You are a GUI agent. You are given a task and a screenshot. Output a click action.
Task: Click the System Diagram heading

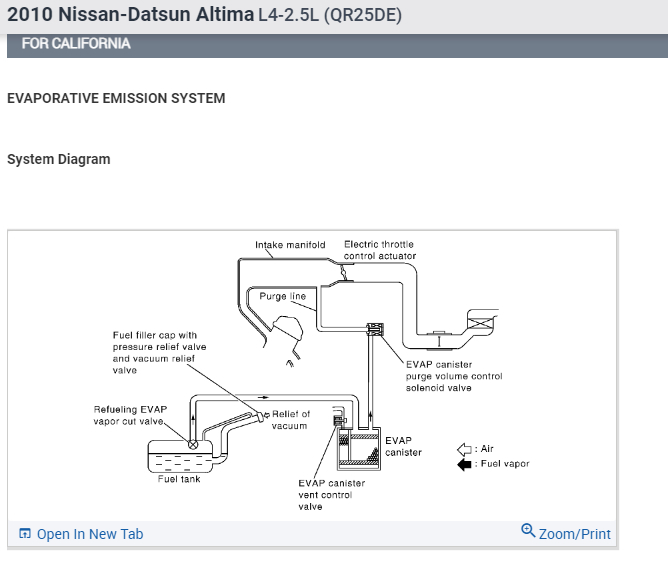click(59, 159)
